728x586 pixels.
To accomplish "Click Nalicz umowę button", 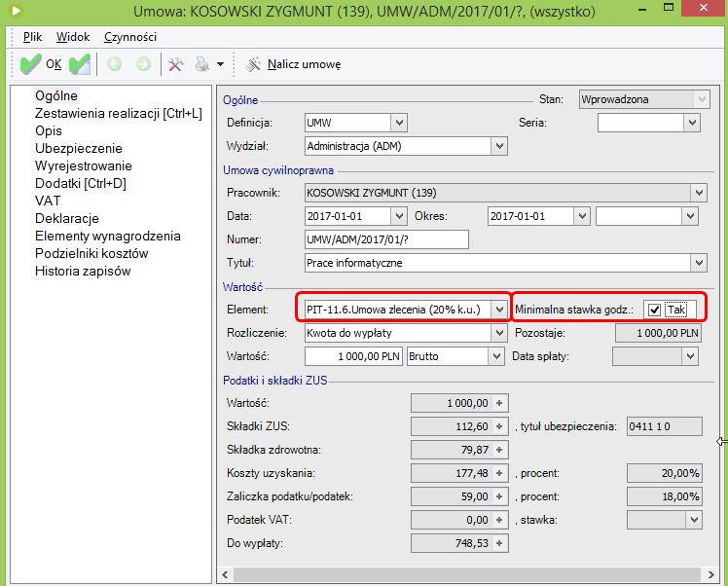I will pos(293,64).
